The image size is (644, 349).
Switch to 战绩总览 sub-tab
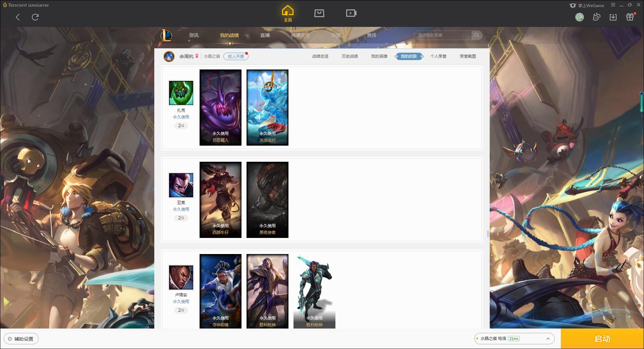(320, 56)
